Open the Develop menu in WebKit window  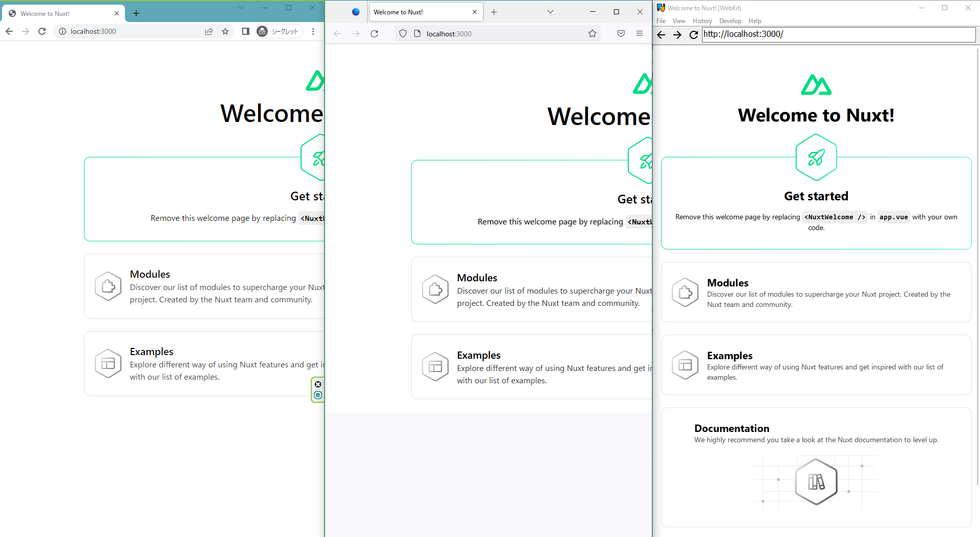pos(730,21)
